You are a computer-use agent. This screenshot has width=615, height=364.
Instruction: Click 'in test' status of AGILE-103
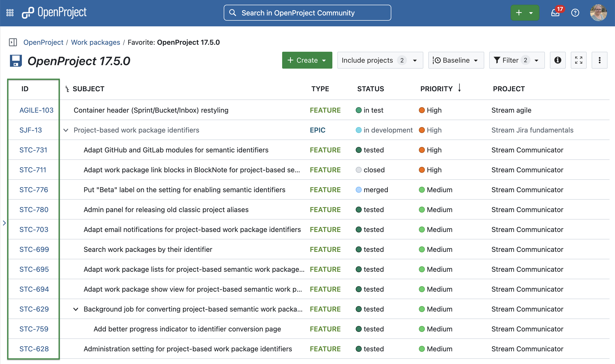tap(370, 110)
